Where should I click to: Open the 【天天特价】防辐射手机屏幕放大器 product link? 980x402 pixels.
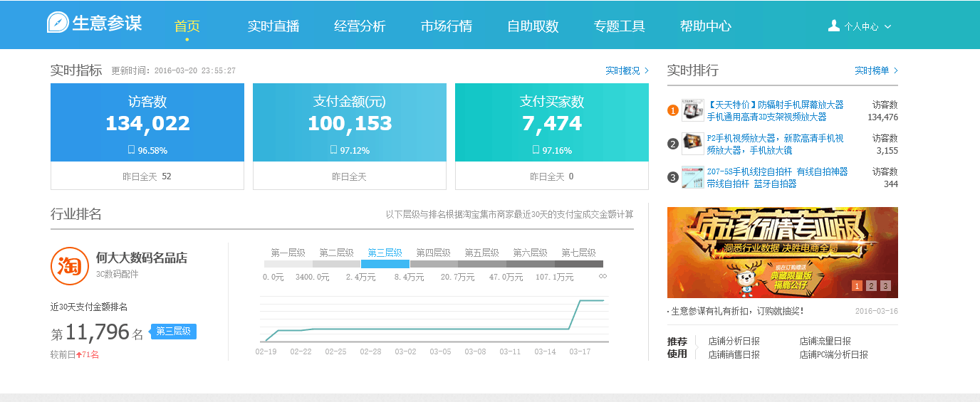point(775,110)
